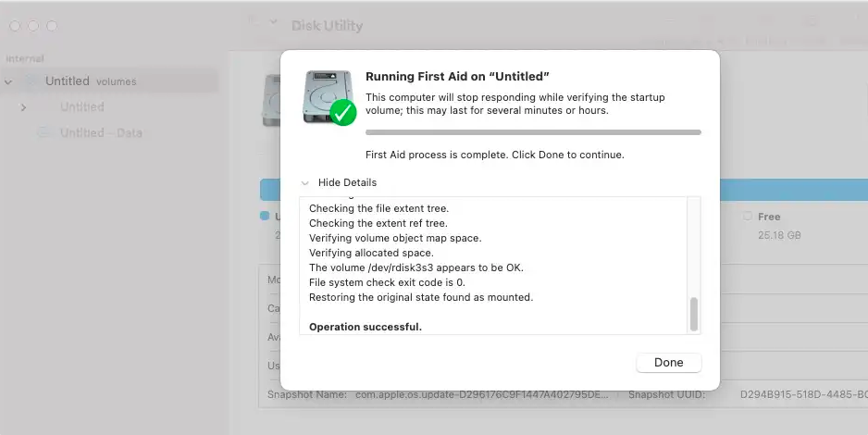Screen dimensions: 868x435
Task: Collapse the Untitled volumes sidebar chevron
Action: click(x=9, y=81)
